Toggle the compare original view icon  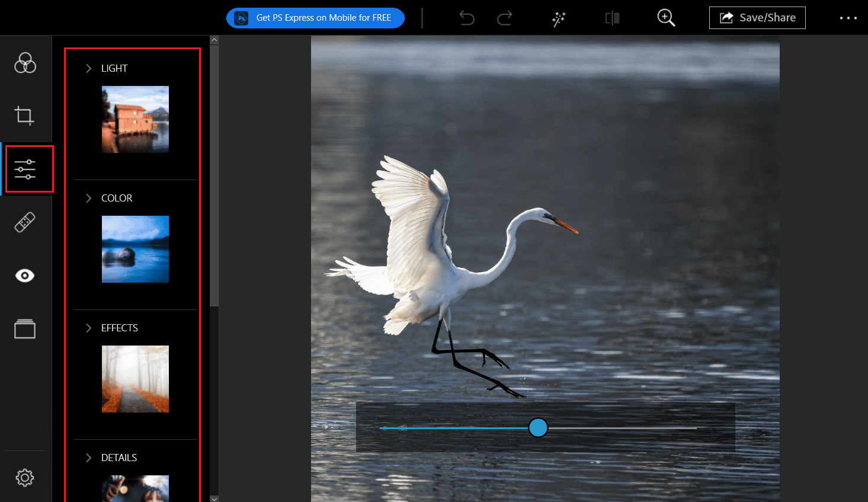[x=612, y=18]
